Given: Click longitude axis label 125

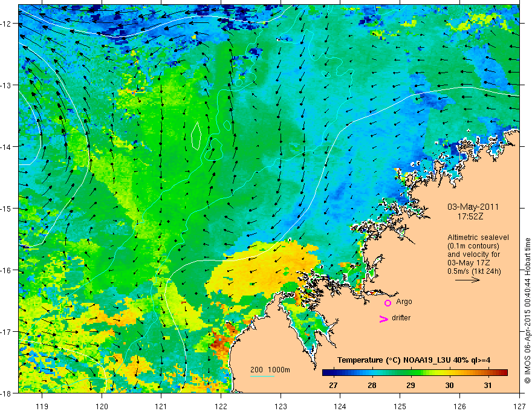Looking at the screenshot, I should pos(400,406).
